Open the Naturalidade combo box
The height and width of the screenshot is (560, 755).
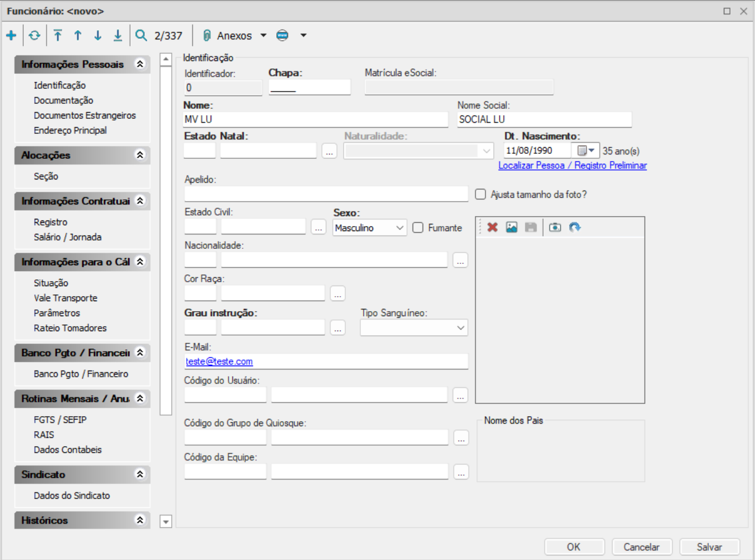click(419, 151)
